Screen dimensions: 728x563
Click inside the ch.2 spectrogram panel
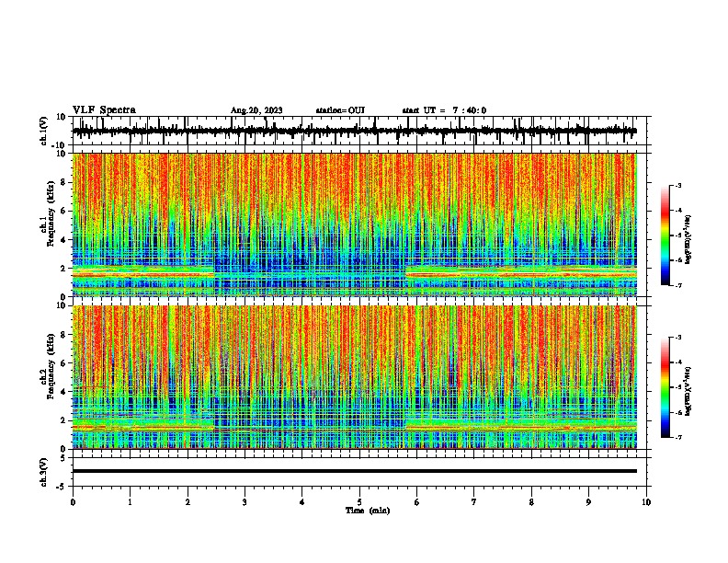click(355, 377)
